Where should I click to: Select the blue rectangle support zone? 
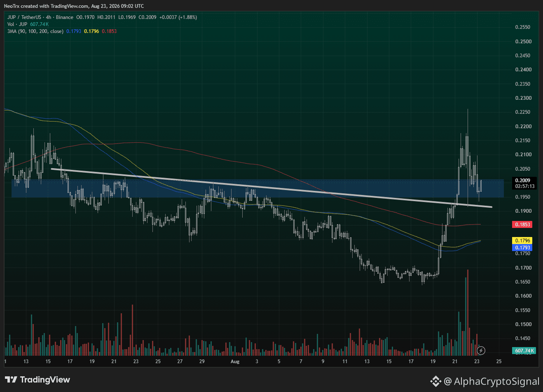pos(257,188)
